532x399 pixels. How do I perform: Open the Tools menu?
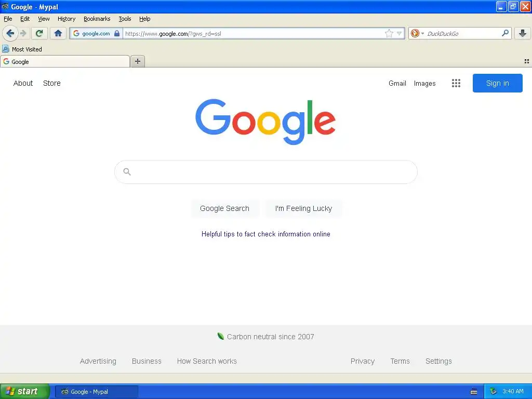pos(125,19)
